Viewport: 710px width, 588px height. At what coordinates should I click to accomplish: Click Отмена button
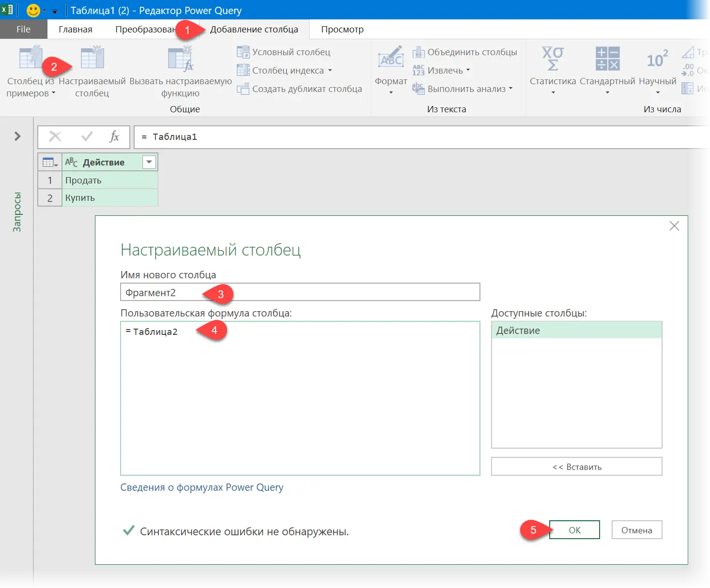636,530
